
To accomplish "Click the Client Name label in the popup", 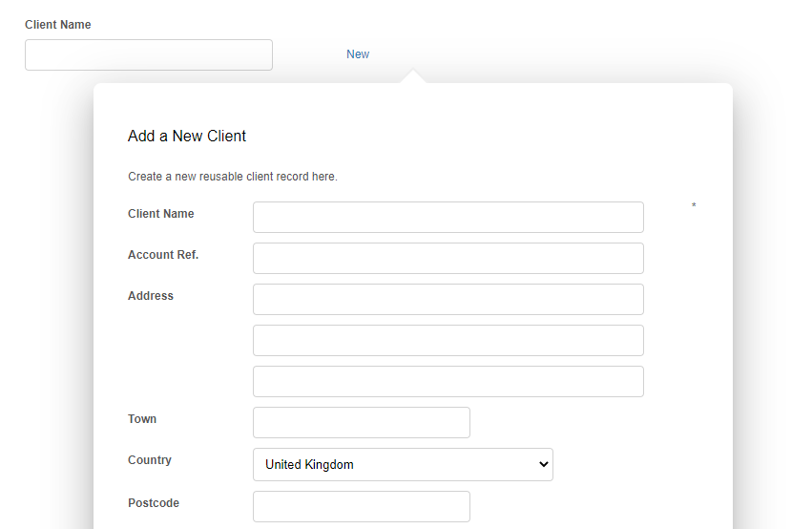I will [x=161, y=214].
